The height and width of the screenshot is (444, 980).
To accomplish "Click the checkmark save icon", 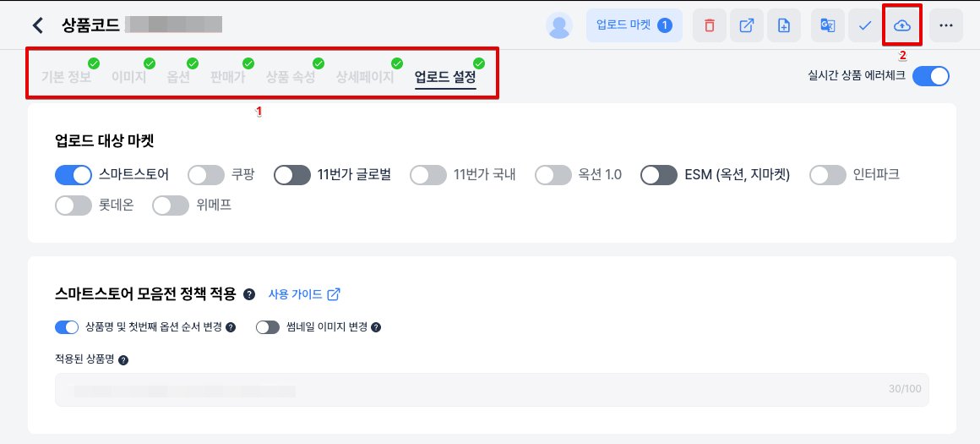I will coord(865,25).
